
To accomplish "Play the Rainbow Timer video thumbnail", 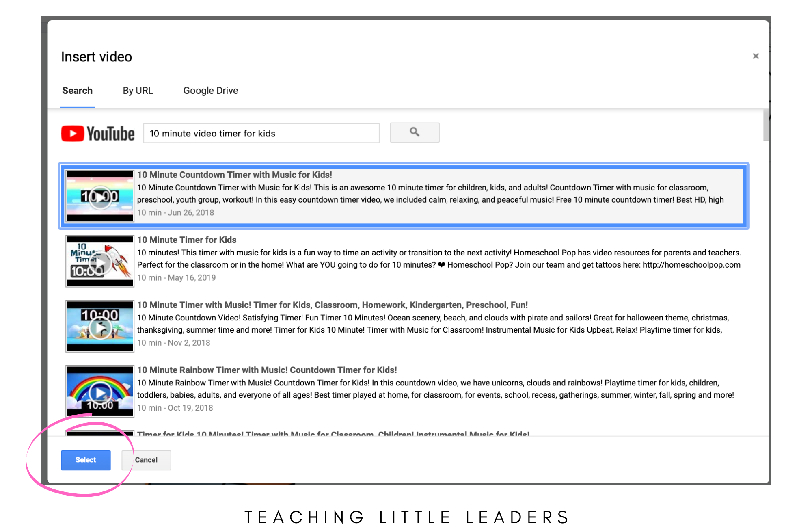I will pos(100,392).
